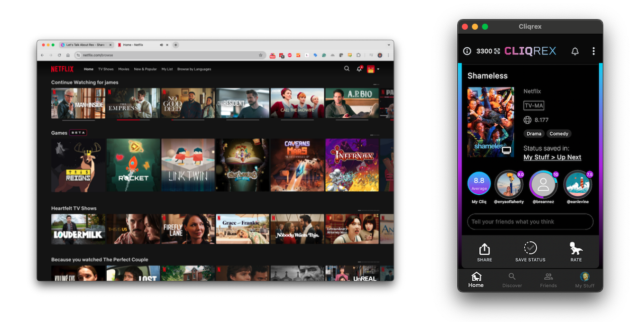Screen dimensions: 644x322
Task: Click the globe rating icon next to 8.177
Action: pyautogui.click(x=527, y=120)
